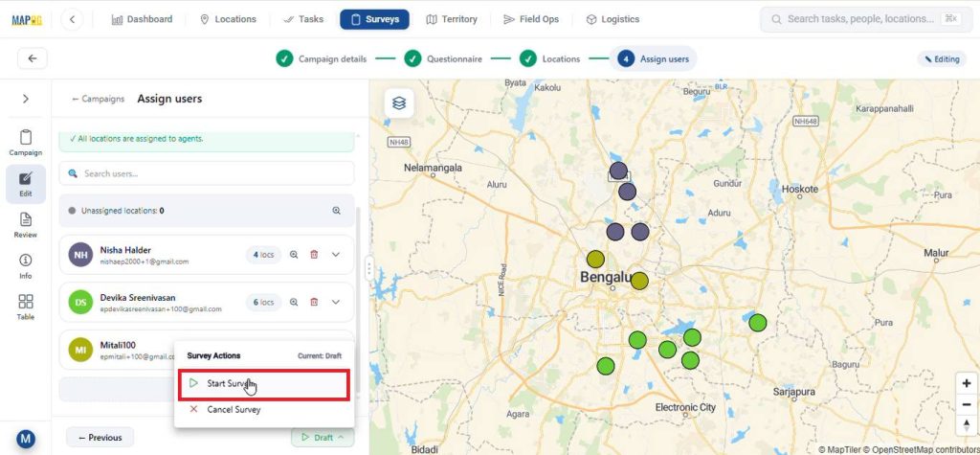This screenshot has height=455, width=980.
Task: Click the back arrow below the logo
Action: 33,58
